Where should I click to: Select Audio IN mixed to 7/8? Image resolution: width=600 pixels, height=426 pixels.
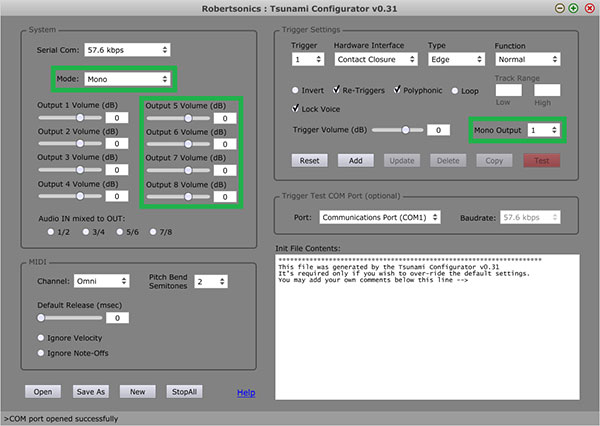[153, 232]
